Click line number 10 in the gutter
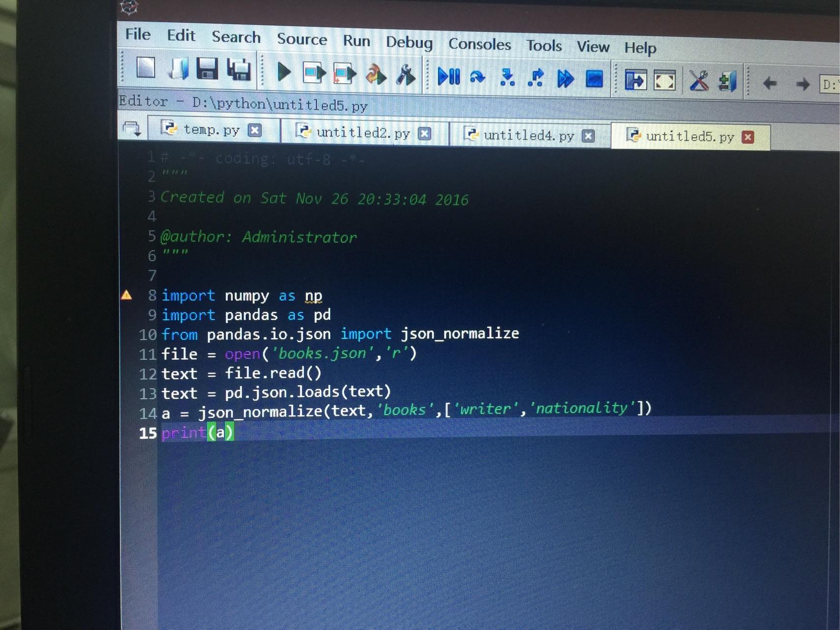 point(148,335)
